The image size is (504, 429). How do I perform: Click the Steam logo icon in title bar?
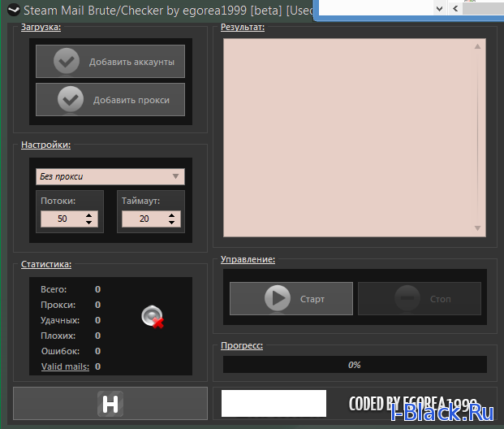pyautogui.click(x=14, y=10)
